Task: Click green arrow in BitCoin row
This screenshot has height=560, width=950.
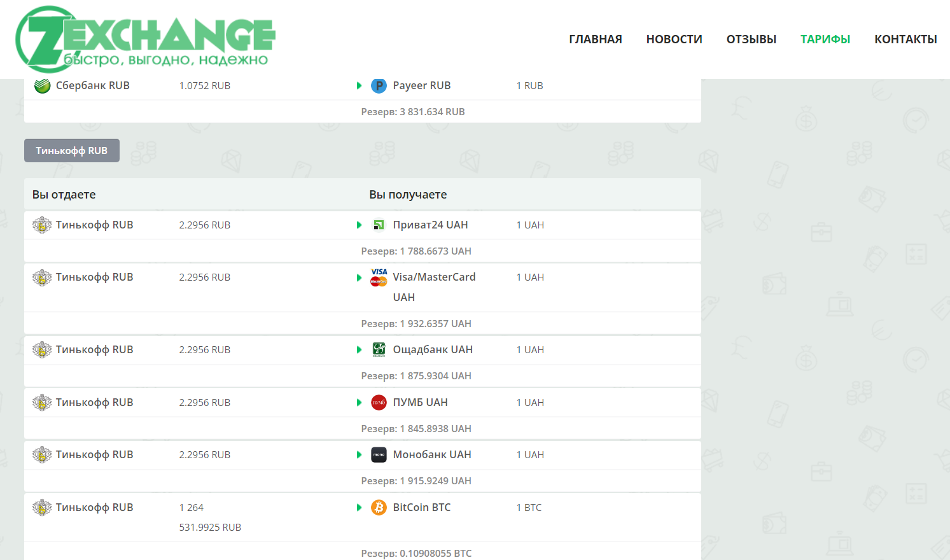Action: [x=359, y=508]
